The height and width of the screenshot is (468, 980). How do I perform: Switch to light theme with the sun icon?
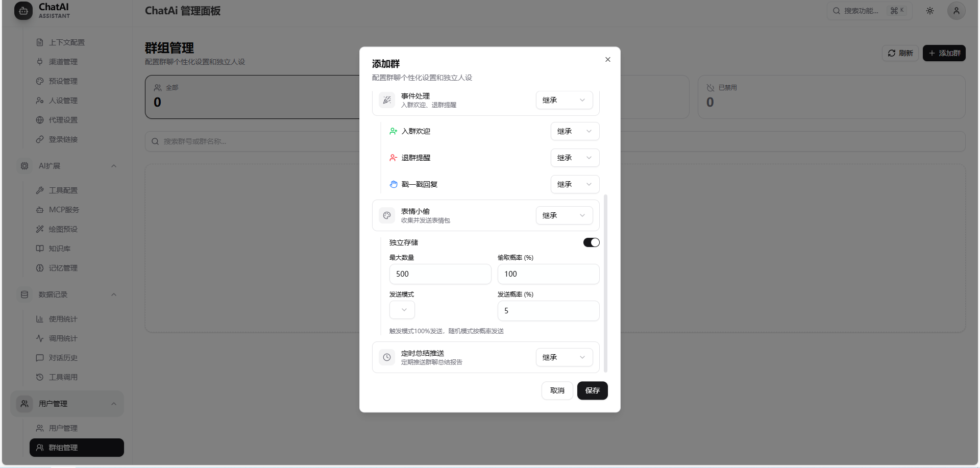pos(929,10)
